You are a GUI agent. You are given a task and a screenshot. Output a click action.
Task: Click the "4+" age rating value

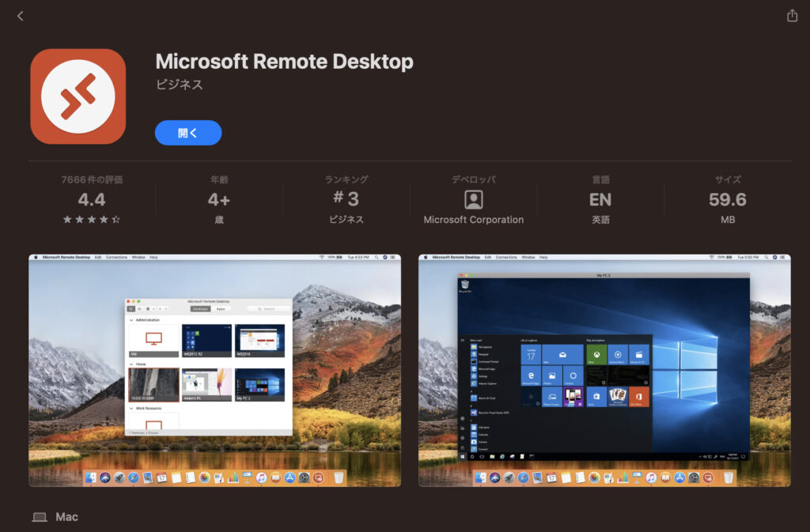click(x=219, y=200)
